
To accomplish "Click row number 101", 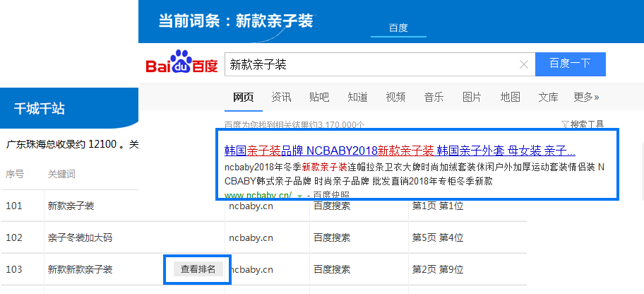I will pyautogui.click(x=14, y=206).
